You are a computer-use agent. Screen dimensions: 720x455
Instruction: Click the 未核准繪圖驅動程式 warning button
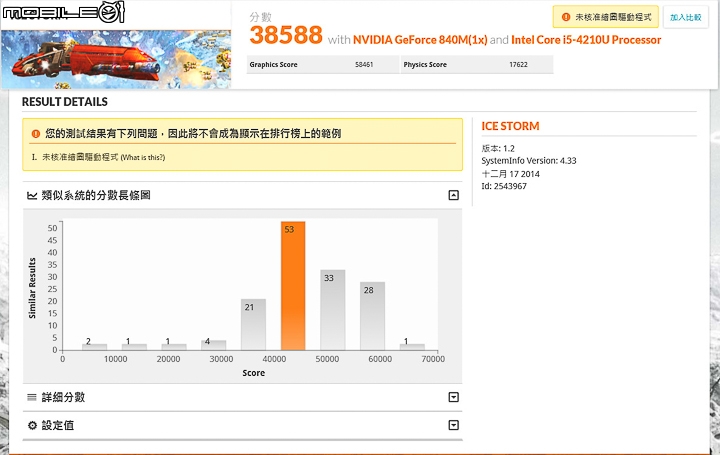pyautogui.click(x=606, y=17)
